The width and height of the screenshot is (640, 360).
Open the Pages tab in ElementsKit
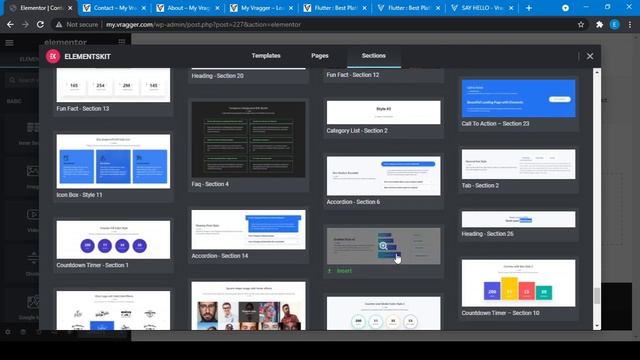point(320,56)
